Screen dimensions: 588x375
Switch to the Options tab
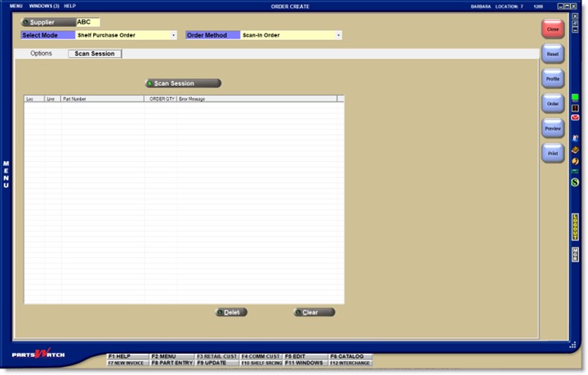point(41,53)
